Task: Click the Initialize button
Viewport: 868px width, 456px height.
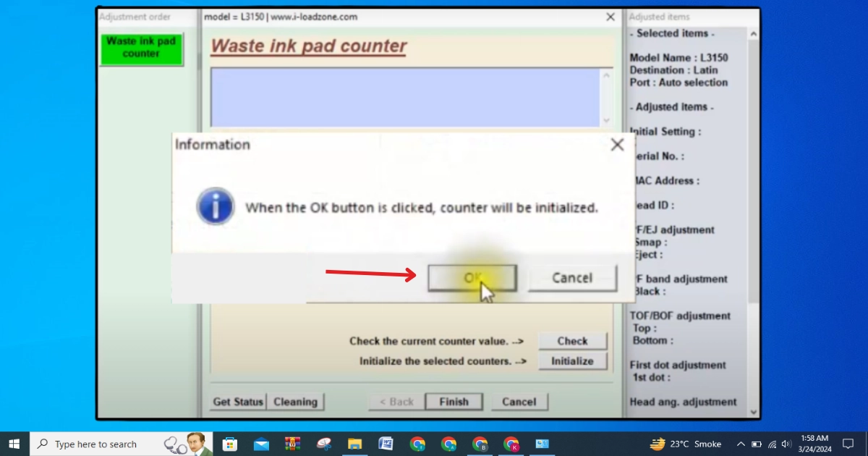Action: (x=572, y=361)
